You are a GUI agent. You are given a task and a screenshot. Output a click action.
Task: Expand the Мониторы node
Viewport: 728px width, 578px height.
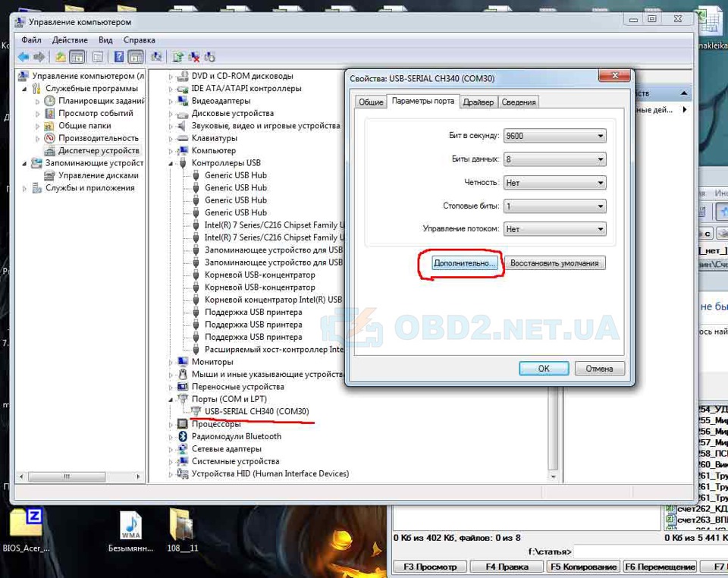[171, 362]
